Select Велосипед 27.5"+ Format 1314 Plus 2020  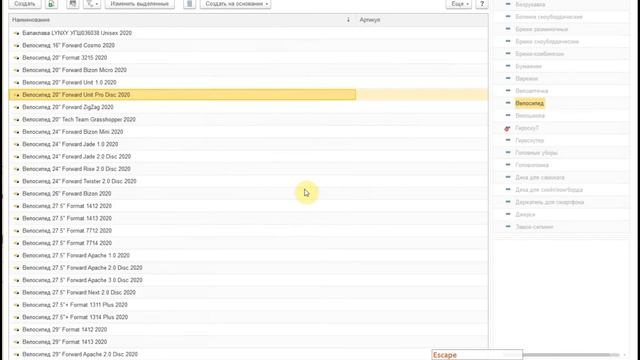(x=248, y=317)
